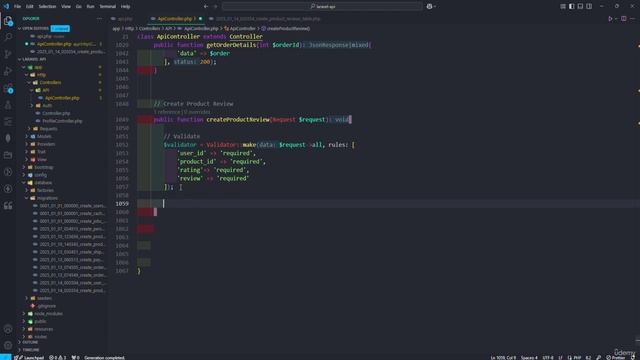
Task: Collapse the app folder
Action: pyautogui.click(x=24, y=67)
